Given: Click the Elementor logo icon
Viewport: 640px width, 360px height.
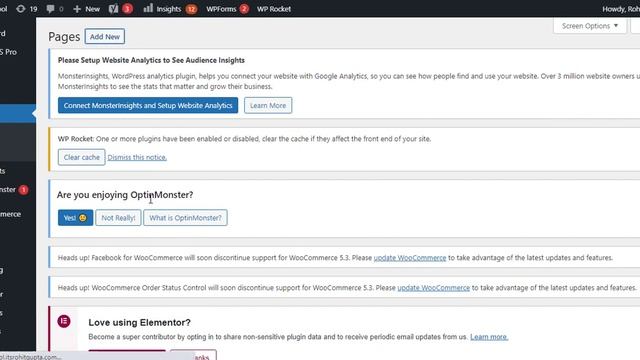Looking at the screenshot, I should [x=64, y=321].
